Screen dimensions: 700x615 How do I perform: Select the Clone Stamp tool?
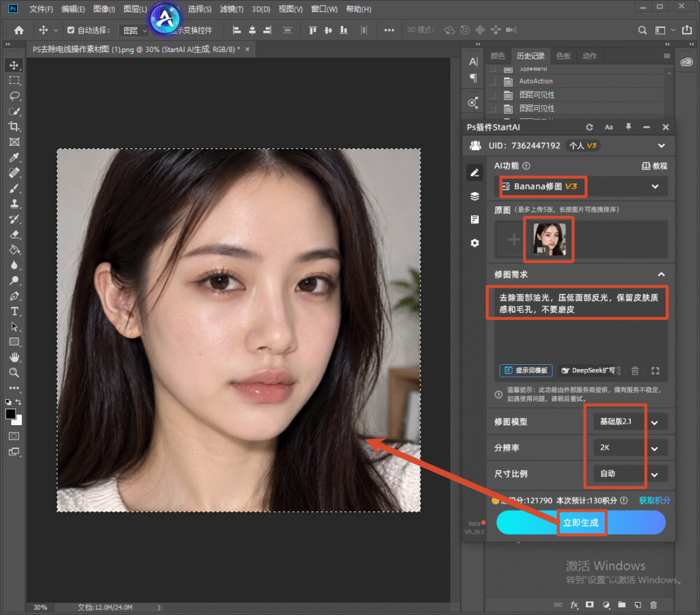pyautogui.click(x=14, y=204)
